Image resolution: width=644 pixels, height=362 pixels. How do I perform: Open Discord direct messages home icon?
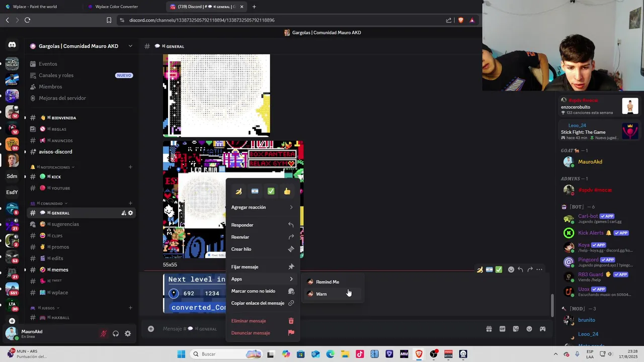pos(12,45)
